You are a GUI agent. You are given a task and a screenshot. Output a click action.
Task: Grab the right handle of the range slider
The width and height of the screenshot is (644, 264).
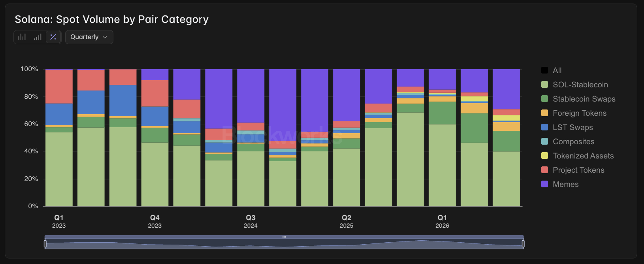[523, 244]
